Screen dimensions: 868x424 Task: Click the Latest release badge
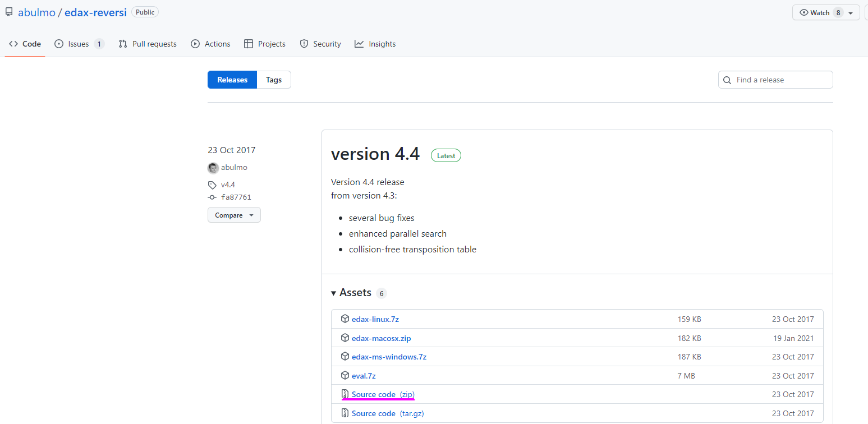(446, 156)
